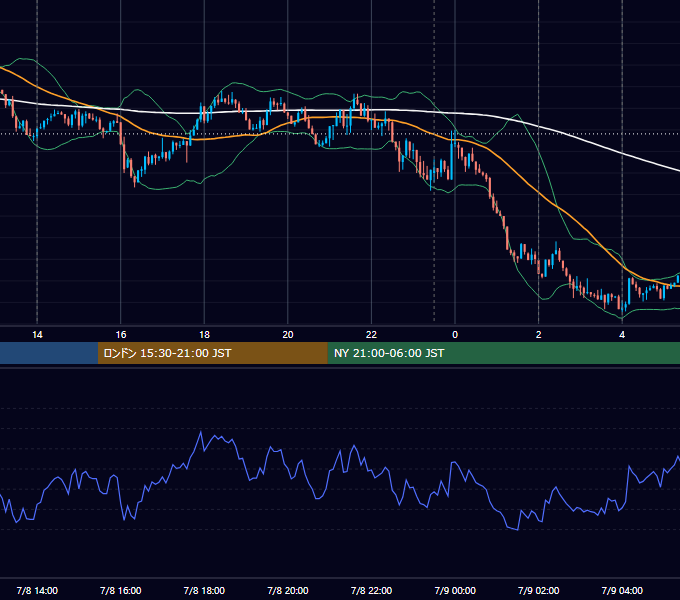This screenshot has height=600, width=680.
Task: Click the 16 hour label on price chart axis
Action: coord(121,335)
